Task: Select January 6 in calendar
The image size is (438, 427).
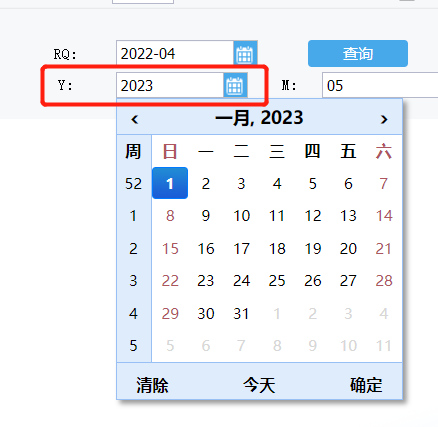Action: point(348,184)
